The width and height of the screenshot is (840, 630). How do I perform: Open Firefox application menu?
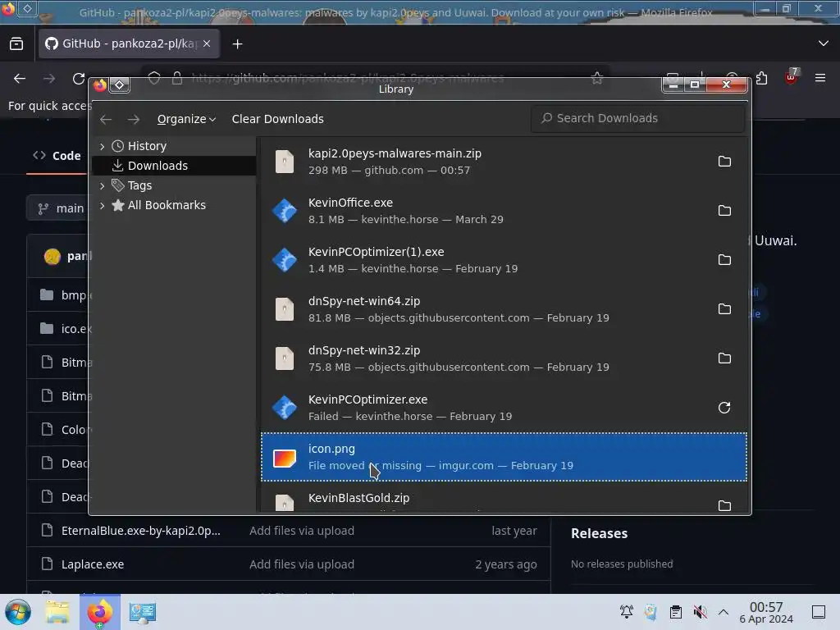click(820, 78)
